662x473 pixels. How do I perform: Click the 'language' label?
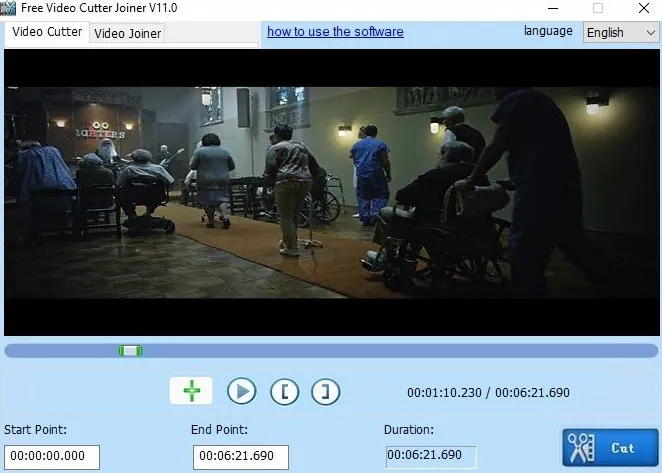[x=548, y=31]
